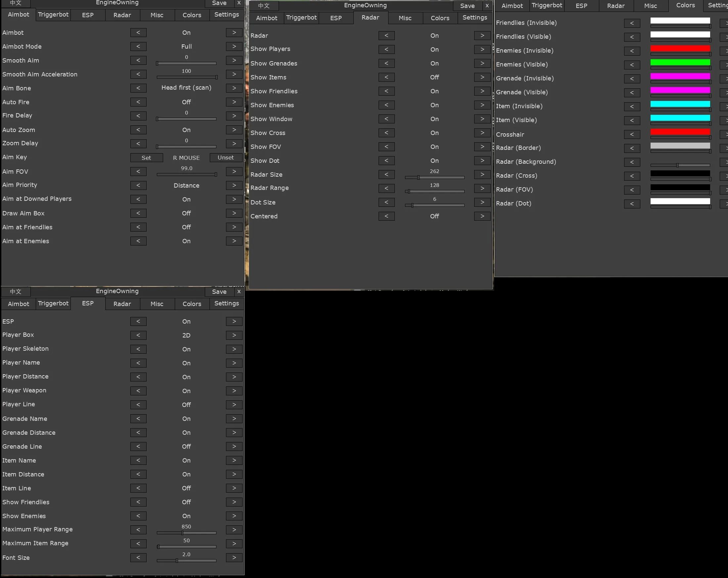728x578 pixels.
Task: Click right arrow for Player Distance
Action: pos(234,377)
